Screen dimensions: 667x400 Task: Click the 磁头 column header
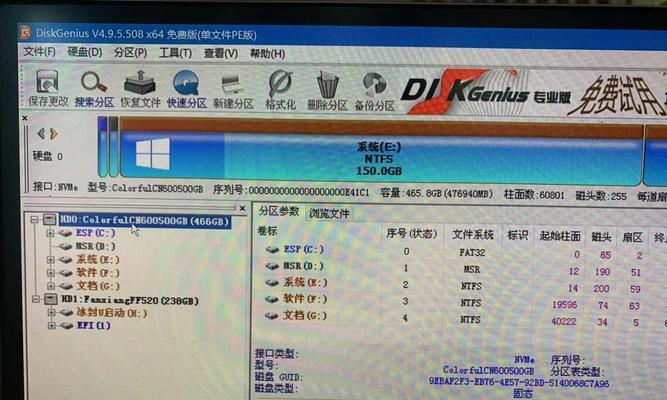601,237
